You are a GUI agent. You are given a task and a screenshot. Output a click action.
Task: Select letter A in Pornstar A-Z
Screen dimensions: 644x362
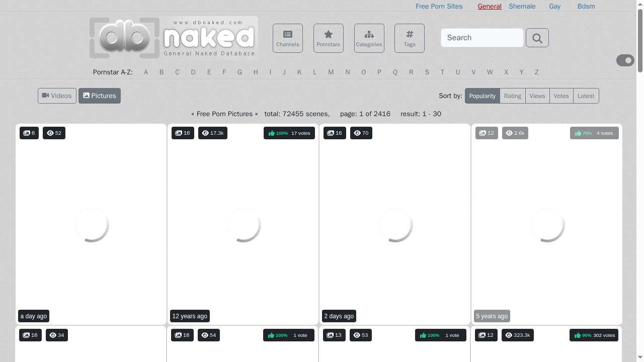pos(146,72)
